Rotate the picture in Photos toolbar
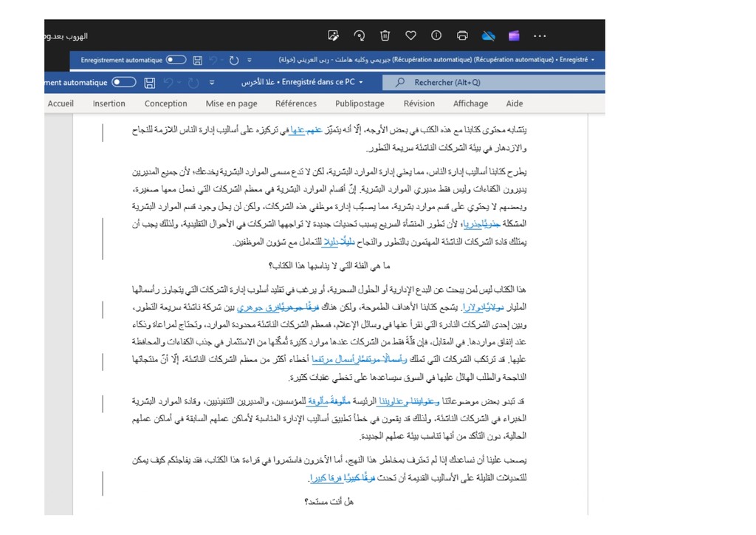Image resolution: width=756 pixels, height=535 pixels. pos(360,35)
